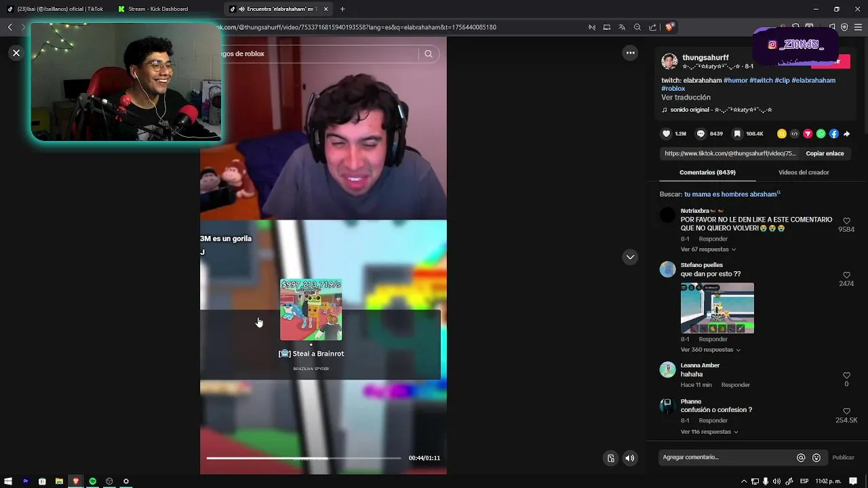Image resolution: width=868 pixels, height=488 pixels.
Task: Share via yellow repost icon
Action: (782, 134)
